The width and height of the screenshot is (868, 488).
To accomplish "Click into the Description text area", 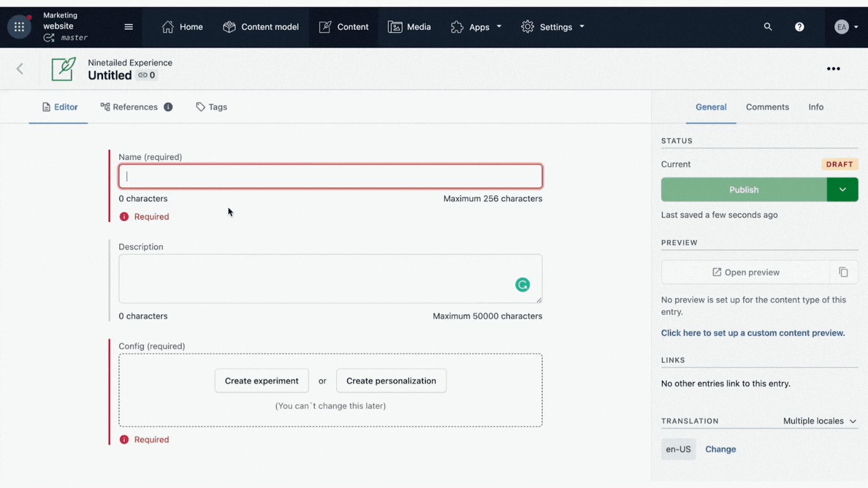I will [x=316, y=278].
